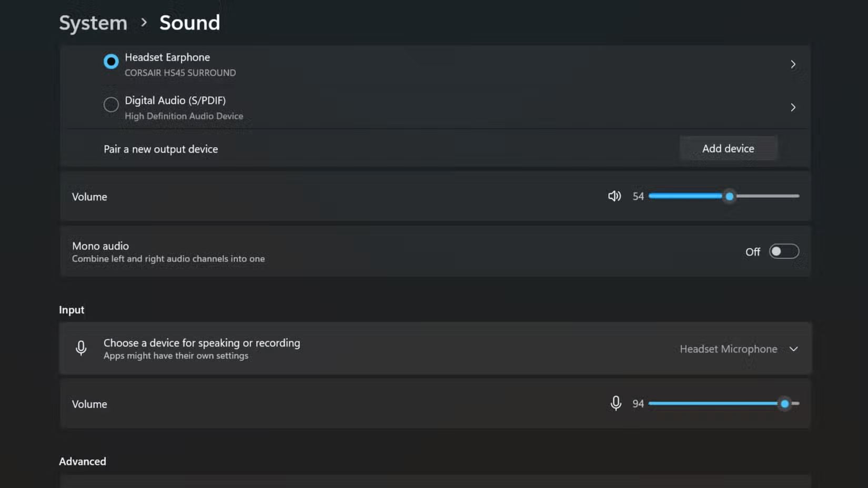The image size is (868, 488).
Task: Click the Digital Audio selection circle icon
Action: point(110,105)
